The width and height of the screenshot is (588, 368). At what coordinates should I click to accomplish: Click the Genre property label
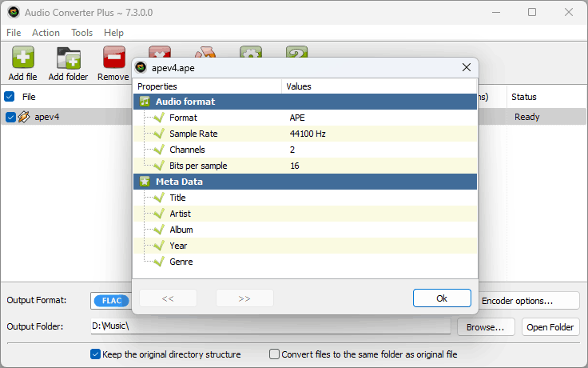pos(181,262)
